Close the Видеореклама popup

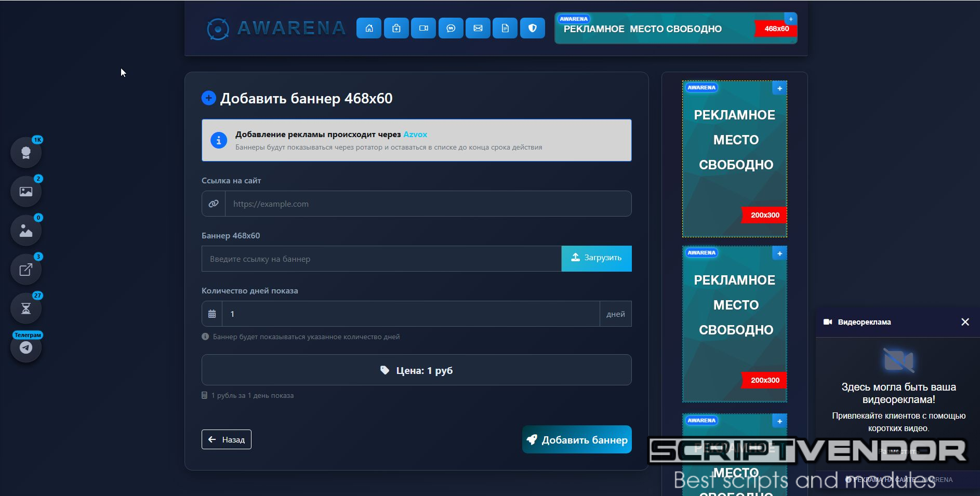965,322
